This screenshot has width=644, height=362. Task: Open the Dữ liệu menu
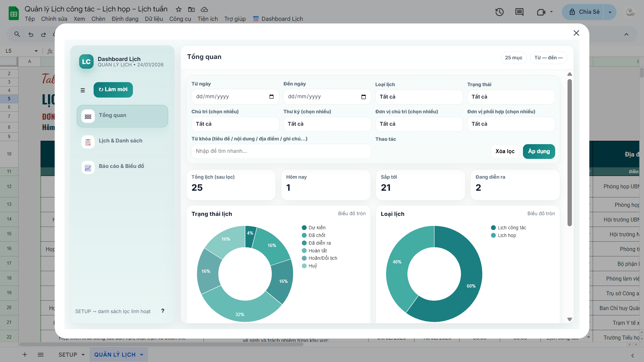point(154,19)
